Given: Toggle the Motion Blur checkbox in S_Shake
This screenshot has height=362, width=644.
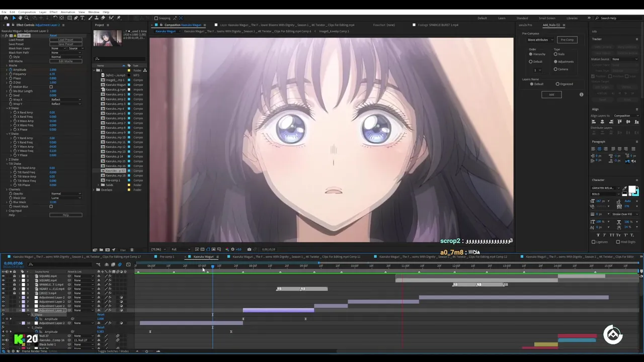Looking at the screenshot, I should (x=51, y=86).
